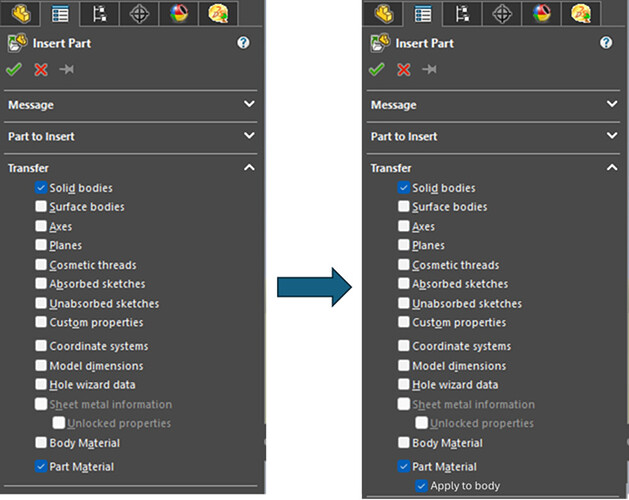Uncheck Apply to body checkbox

tap(421, 486)
